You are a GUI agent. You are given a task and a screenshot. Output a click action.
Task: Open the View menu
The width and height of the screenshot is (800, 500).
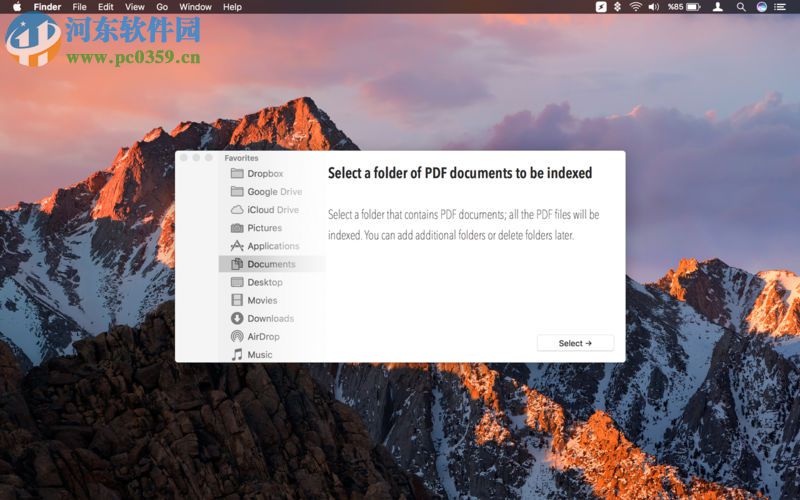coord(135,7)
